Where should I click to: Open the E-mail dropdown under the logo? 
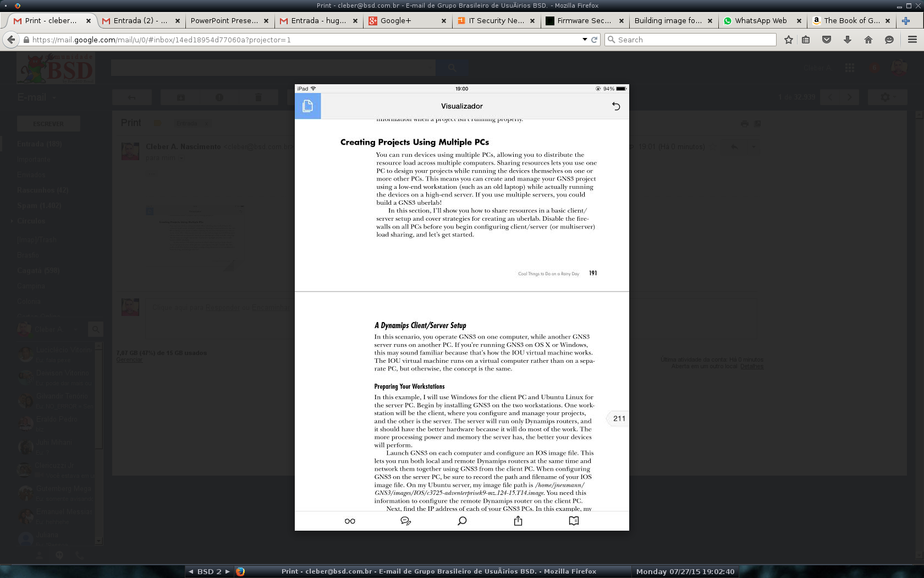(x=37, y=97)
